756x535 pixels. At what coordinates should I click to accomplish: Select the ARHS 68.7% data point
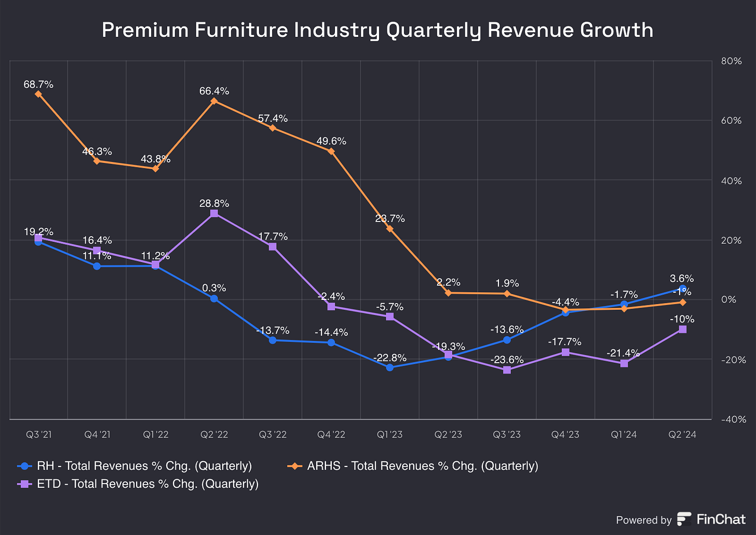tap(38, 94)
